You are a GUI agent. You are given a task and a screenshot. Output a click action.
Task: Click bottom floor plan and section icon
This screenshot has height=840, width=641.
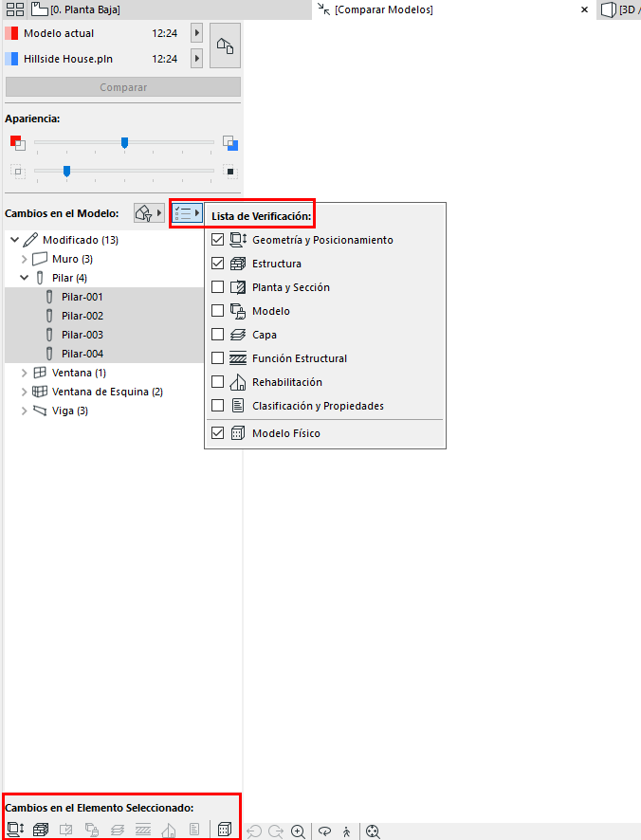66,830
